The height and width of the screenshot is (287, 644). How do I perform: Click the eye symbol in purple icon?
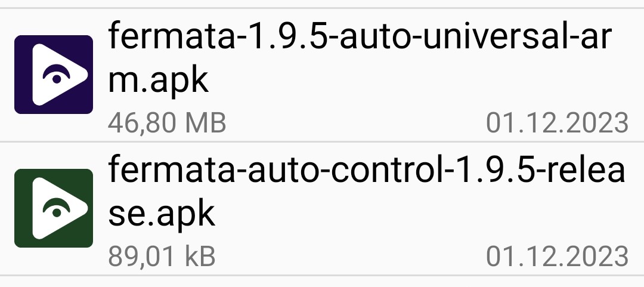[x=57, y=75]
